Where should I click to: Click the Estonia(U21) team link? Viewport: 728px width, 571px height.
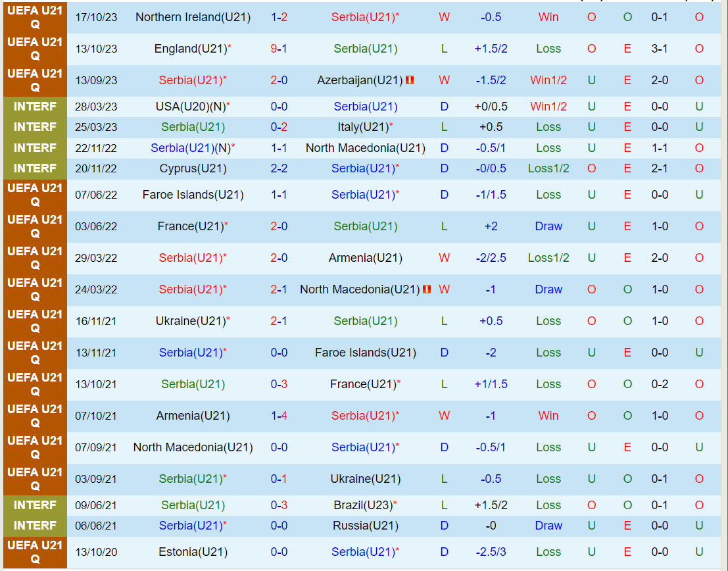point(193,552)
